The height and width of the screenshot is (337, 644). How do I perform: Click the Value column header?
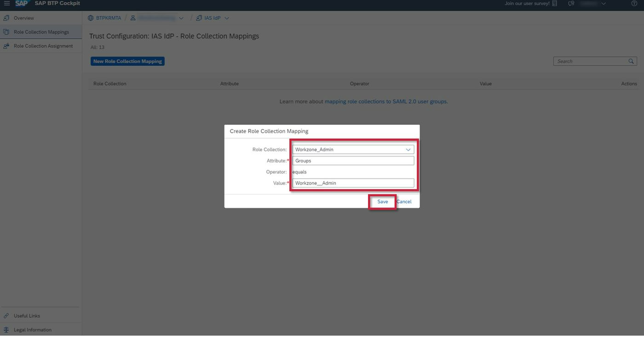(x=485, y=84)
